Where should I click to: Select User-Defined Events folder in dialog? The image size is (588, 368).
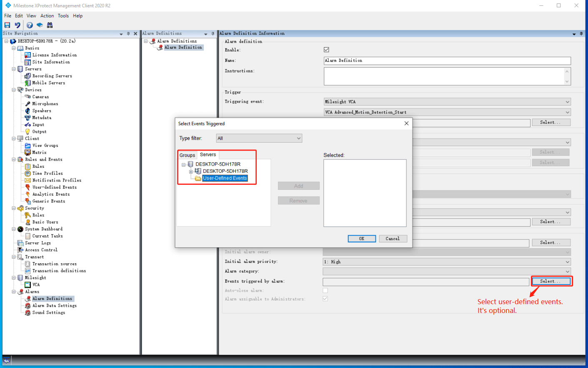pos(225,178)
